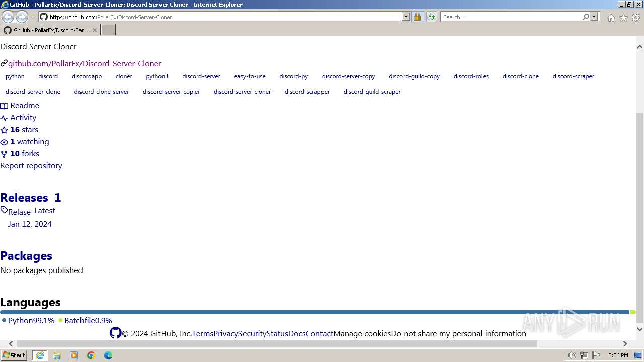This screenshot has height=362, width=644.
Task: Open the Releases 1 heading link
Action: click(31, 198)
